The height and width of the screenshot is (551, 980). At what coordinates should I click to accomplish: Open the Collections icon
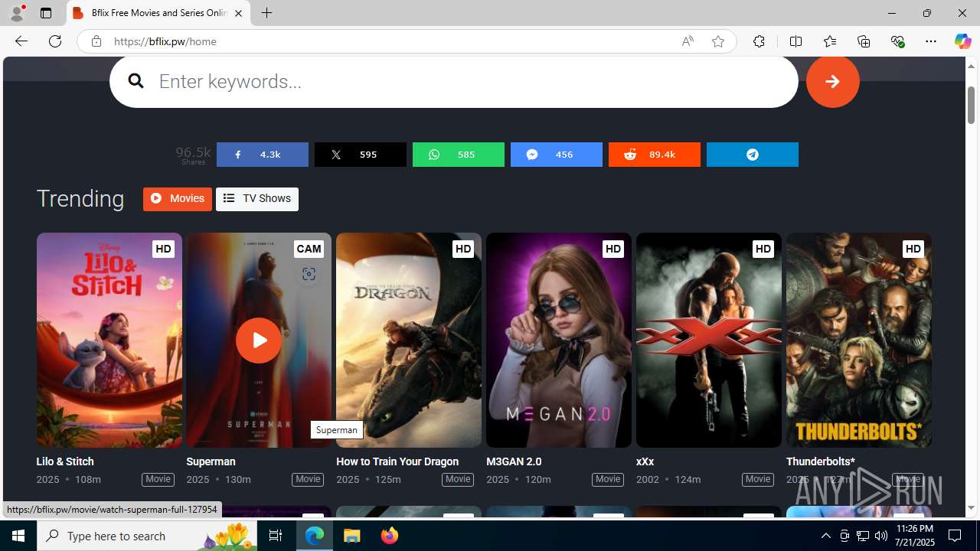pos(864,41)
